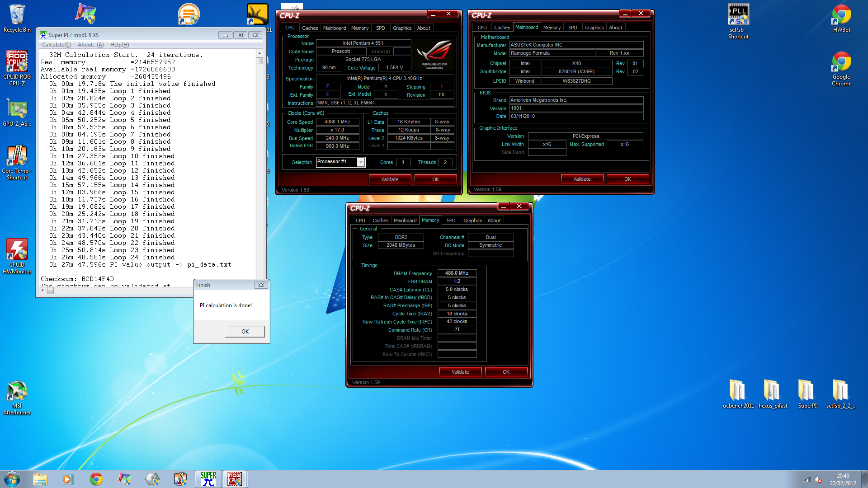Open the About menu in Super PI
Screen dimensions: 868x488
click(x=90, y=45)
